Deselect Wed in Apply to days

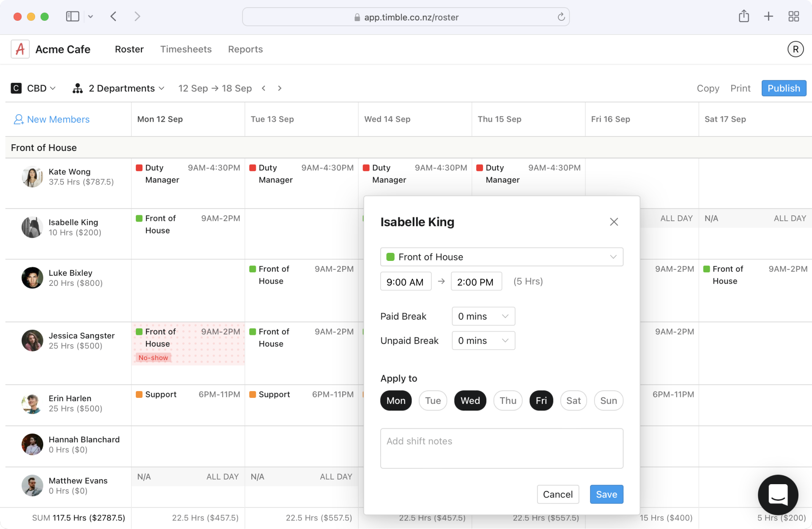point(470,400)
